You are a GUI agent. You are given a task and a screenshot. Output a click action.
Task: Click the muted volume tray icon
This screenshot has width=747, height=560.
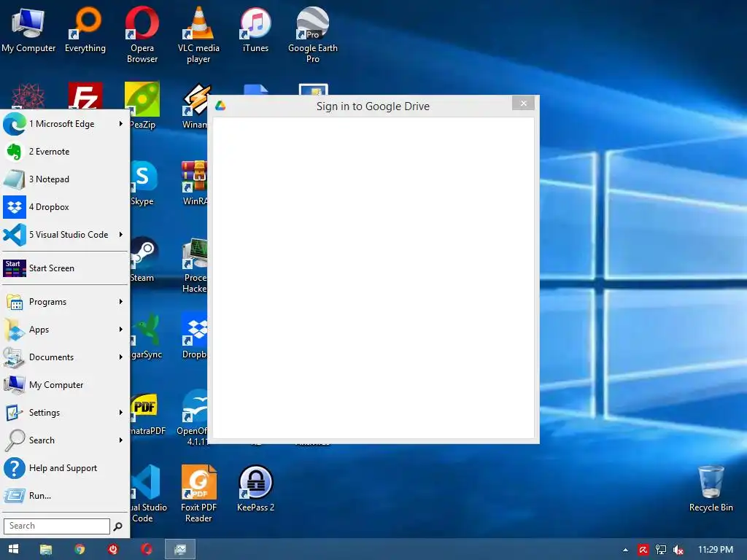tap(678, 550)
